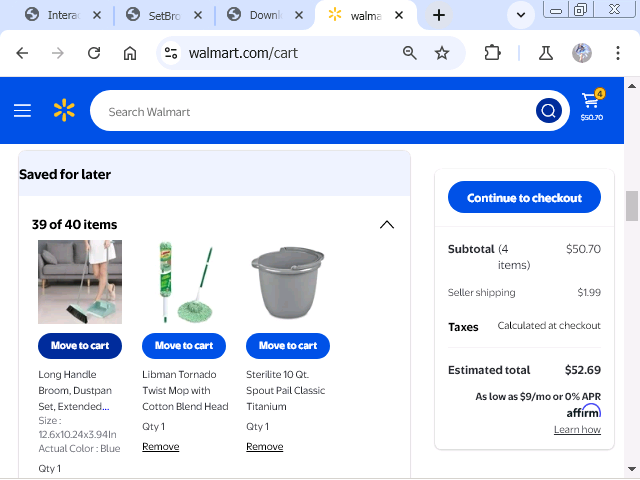Screen dimensions: 640x480
Task: Open the browser home page
Action: [x=130, y=53]
